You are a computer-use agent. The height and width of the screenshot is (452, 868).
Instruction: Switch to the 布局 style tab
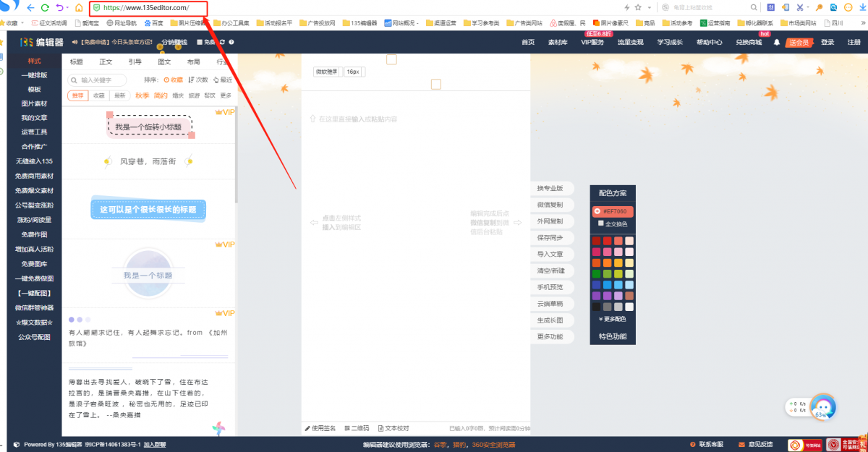click(x=193, y=62)
